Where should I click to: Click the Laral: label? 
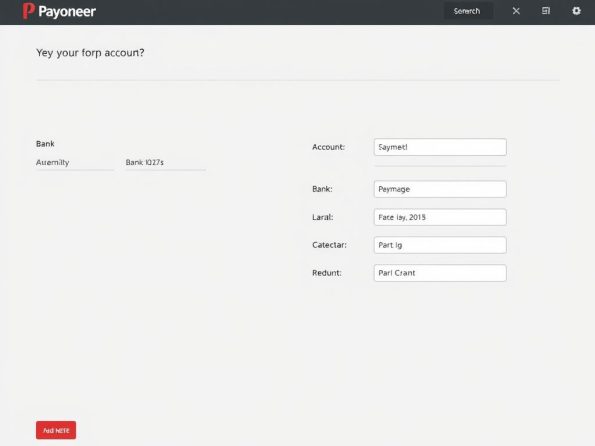point(323,217)
